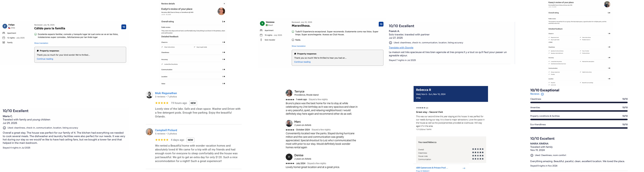The height and width of the screenshot is (172, 644).
Task: Click Evelyn's profile photo
Action: point(221,11)
